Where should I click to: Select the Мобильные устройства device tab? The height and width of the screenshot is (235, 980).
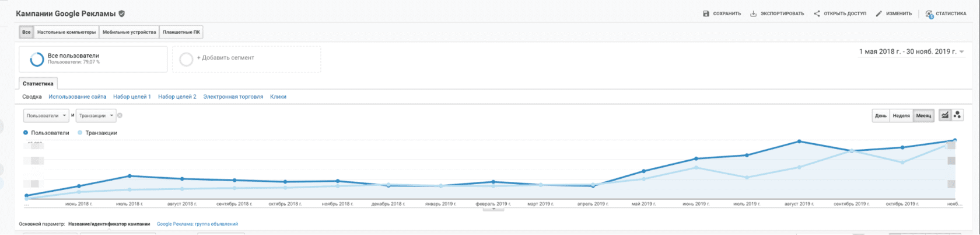[129, 32]
